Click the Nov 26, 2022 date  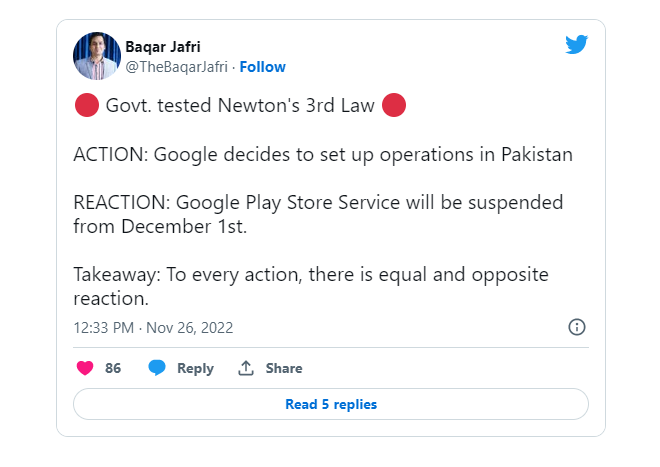(x=189, y=328)
